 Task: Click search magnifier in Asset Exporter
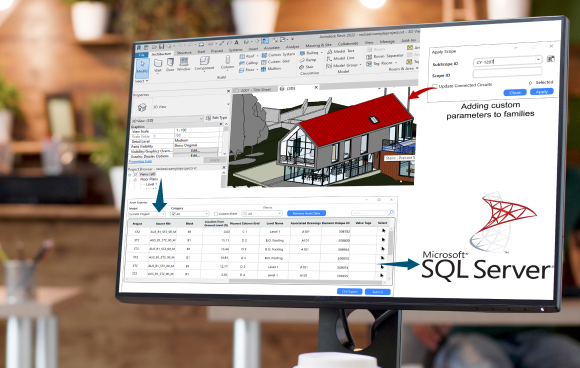(x=391, y=212)
